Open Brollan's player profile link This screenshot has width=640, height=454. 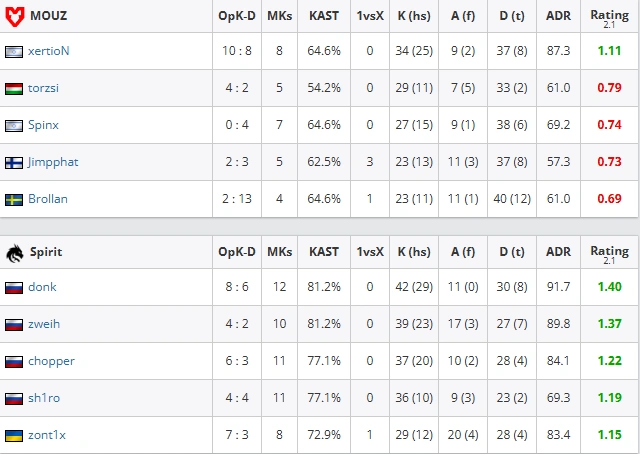coord(48,199)
